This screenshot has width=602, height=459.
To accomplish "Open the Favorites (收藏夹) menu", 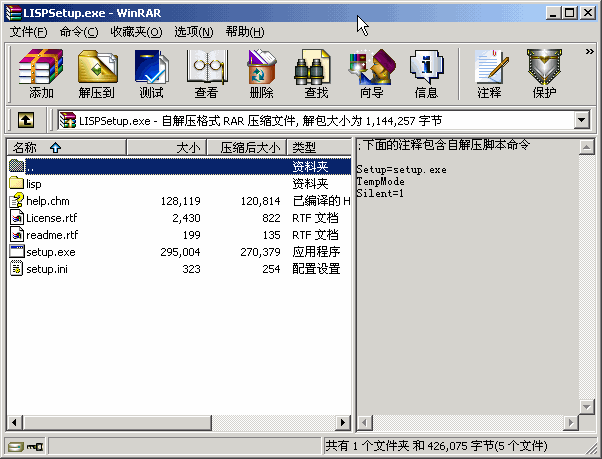I will [x=136, y=32].
